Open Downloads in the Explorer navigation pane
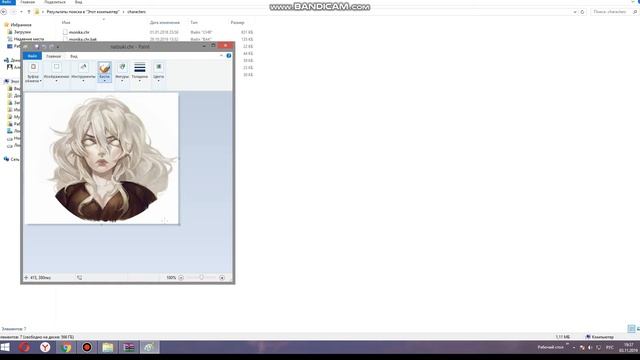 [22, 32]
